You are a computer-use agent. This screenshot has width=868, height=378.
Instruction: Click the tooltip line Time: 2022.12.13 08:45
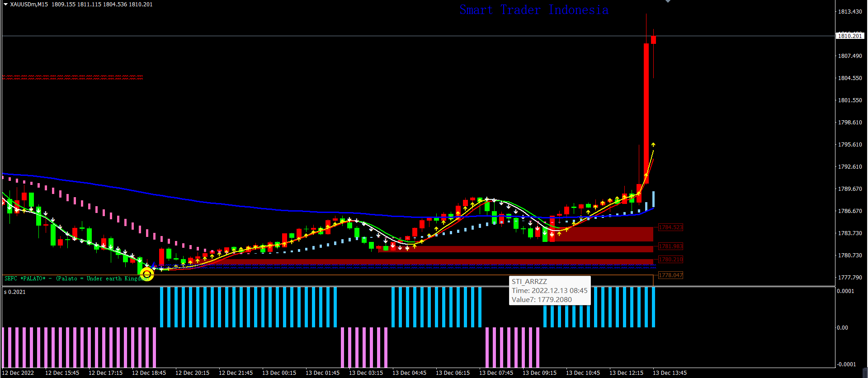click(550, 291)
